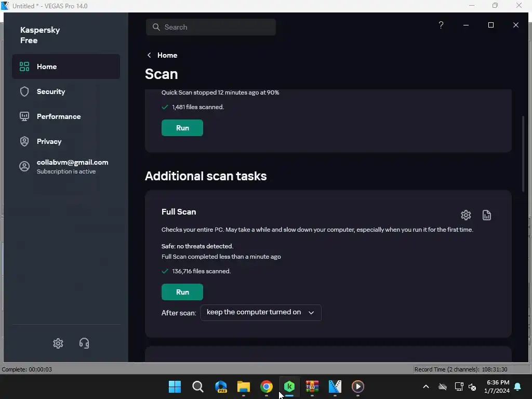The width and height of the screenshot is (532, 399).
Task: Open the Windows Start menu
Action: 175,387
